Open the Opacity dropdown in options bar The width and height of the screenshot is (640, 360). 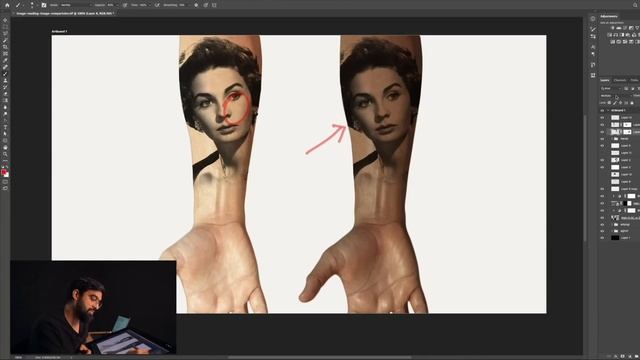[117, 5]
